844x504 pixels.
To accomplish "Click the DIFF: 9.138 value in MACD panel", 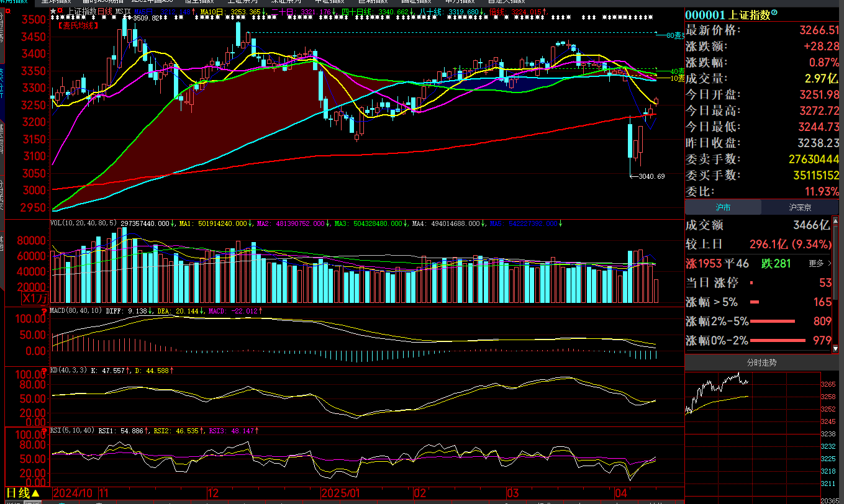I will [x=127, y=310].
